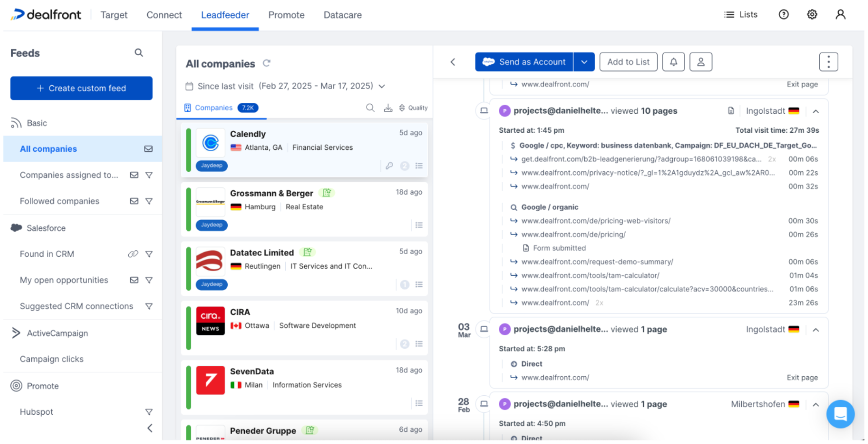Image resolution: width=868 pixels, height=444 pixels.
Task: Open the Lists menu button
Action: [741, 15]
